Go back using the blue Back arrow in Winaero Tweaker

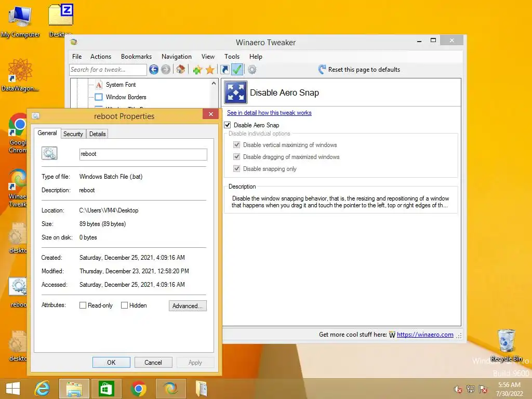154,70
